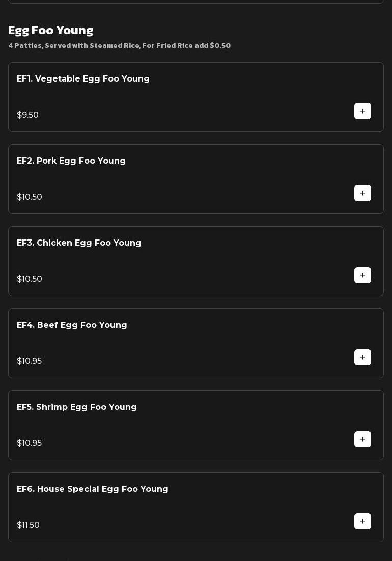Add Beef Egg Foo Young to order
Screen dimensions: 392x561
pyautogui.click(x=362, y=357)
